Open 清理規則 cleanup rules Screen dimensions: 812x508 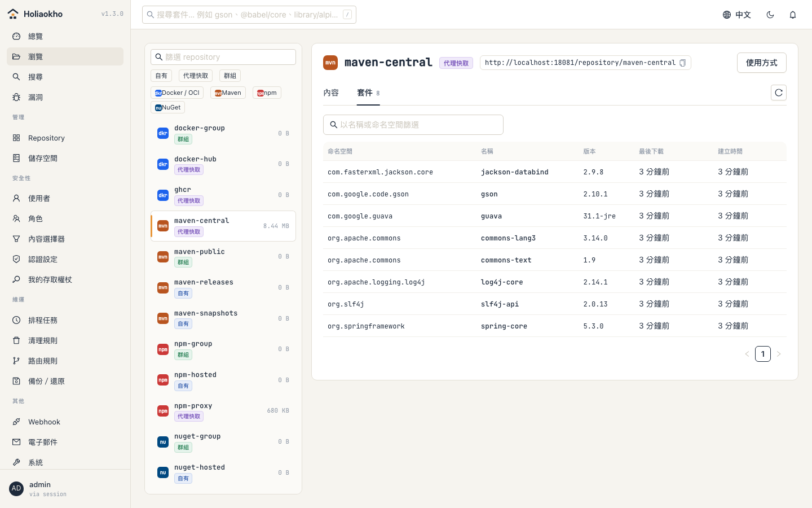(65, 340)
